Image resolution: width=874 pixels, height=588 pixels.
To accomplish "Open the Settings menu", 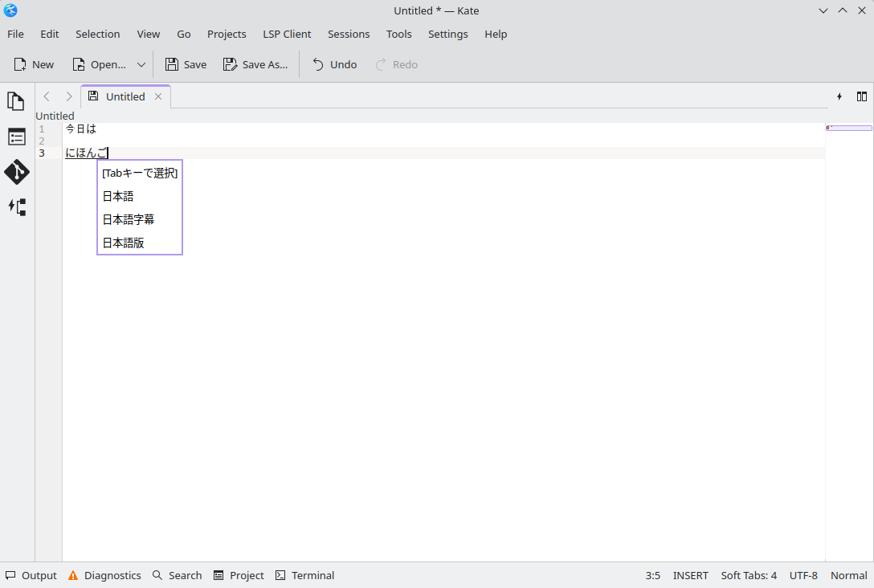I will coord(448,34).
